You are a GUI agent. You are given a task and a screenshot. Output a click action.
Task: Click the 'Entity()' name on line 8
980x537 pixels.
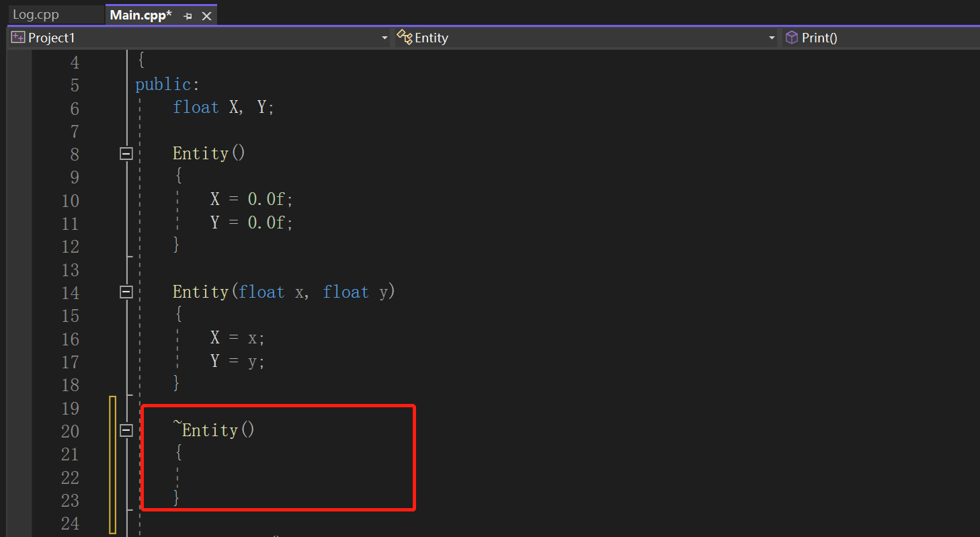pyautogui.click(x=210, y=153)
